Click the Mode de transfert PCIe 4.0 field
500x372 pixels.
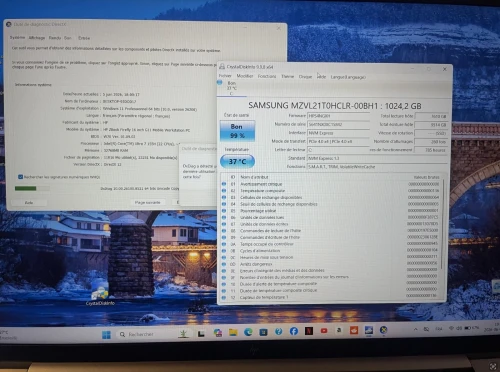coord(338,141)
